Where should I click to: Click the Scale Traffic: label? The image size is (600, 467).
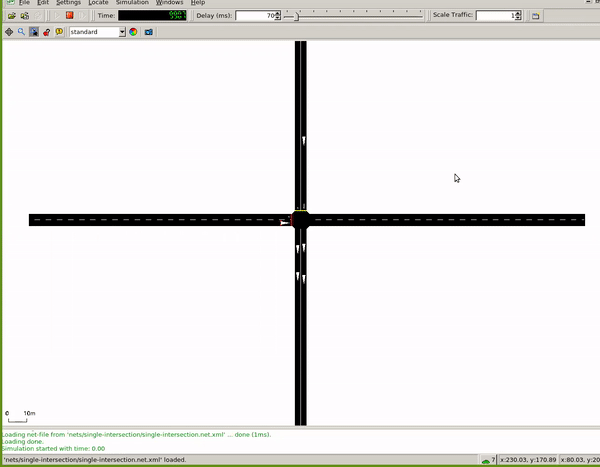[453, 15]
